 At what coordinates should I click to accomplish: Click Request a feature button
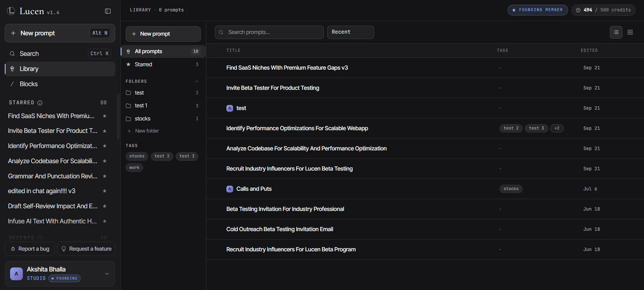click(x=86, y=249)
